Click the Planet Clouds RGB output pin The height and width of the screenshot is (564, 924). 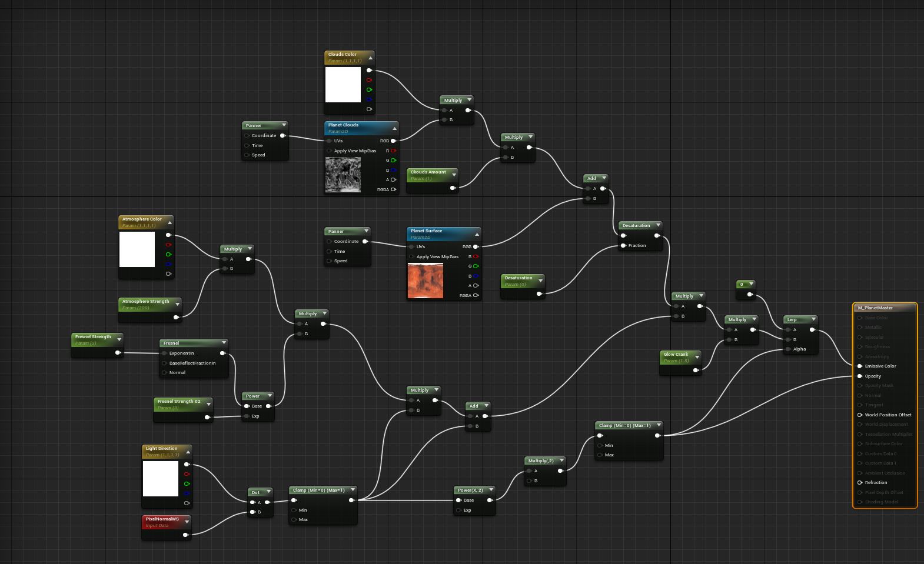[x=393, y=141]
